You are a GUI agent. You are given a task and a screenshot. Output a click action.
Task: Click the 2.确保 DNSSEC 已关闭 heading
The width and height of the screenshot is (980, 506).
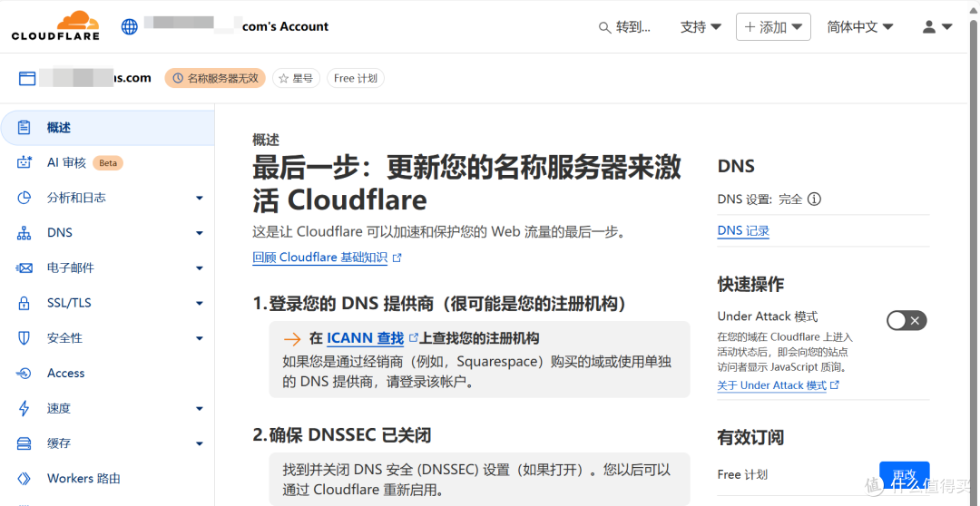click(x=342, y=434)
